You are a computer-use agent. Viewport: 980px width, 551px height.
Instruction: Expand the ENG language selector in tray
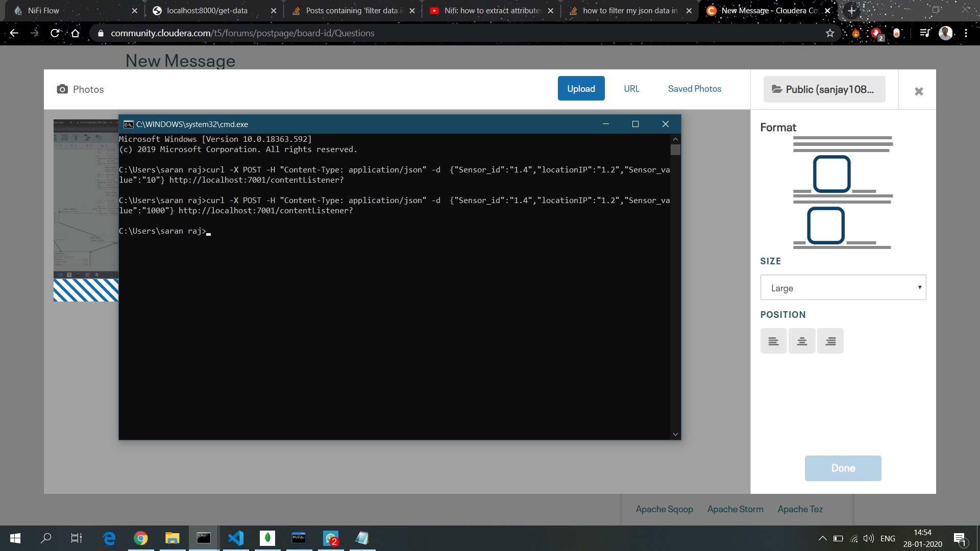click(888, 538)
